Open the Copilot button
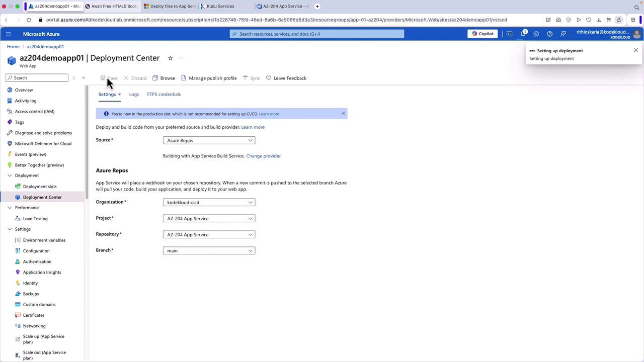The image size is (644, 362). click(482, 34)
